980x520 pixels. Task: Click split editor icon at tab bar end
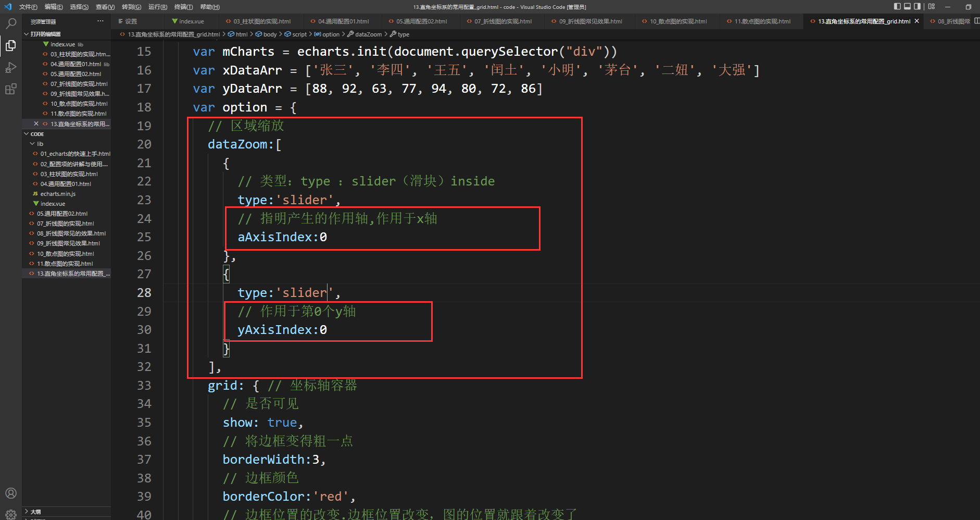(x=976, y=21)
